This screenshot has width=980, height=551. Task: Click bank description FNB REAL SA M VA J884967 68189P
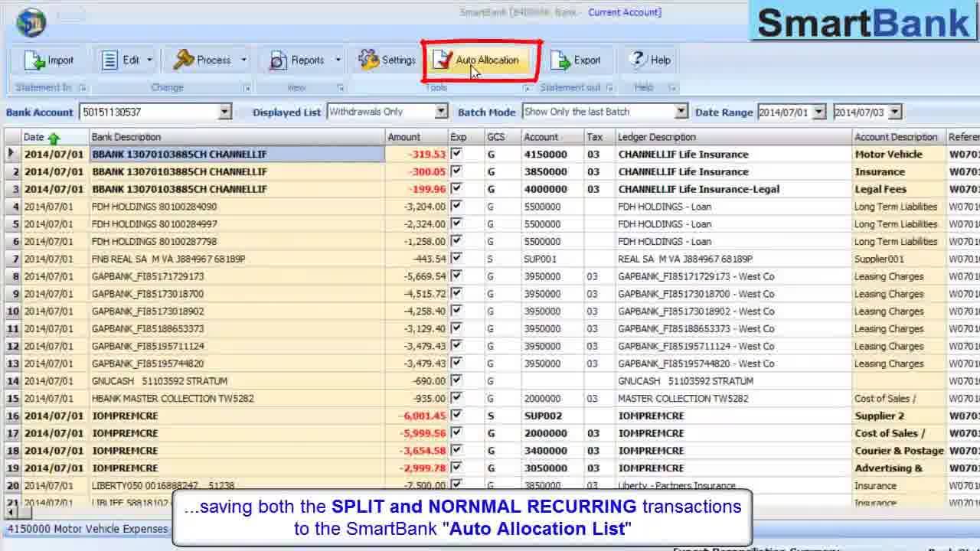coord(237,259)
